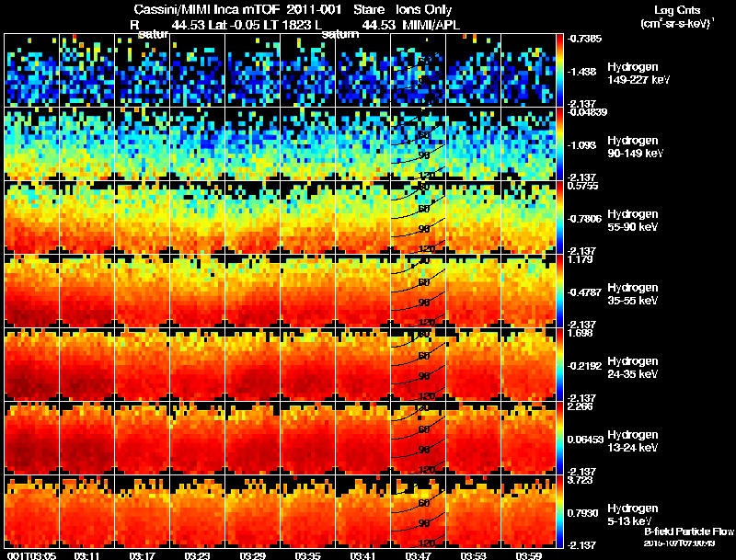Viewport: 736px width, 560px height.
Task: Click the Hydrogen 149-227 keV colorbar
Action: [x=559, y=71]
